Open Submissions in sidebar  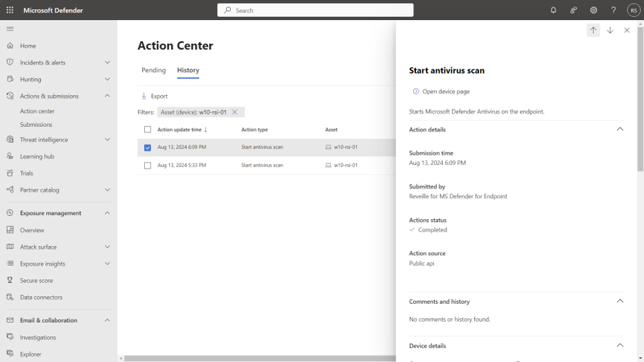click(36, 125)
